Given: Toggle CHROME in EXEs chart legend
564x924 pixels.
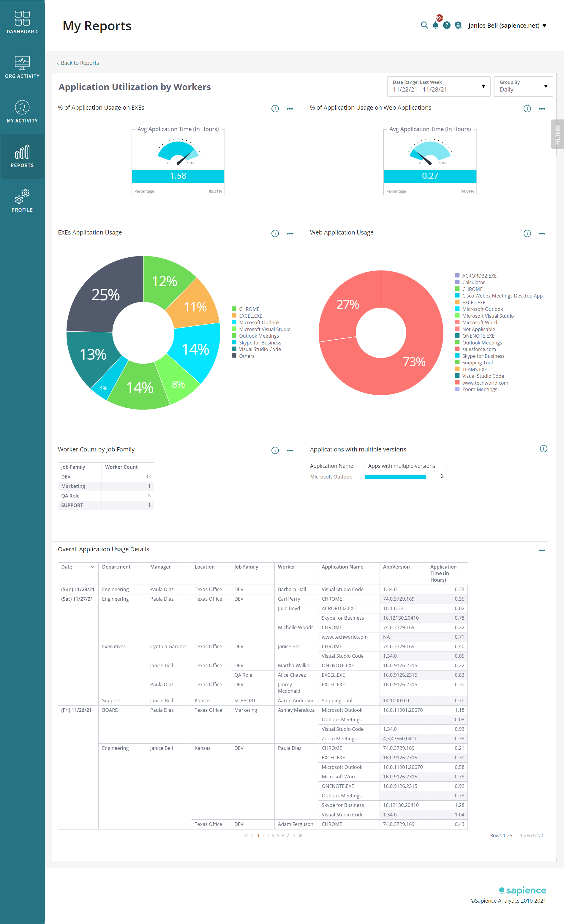Looking at the screenshot, I should tap(246, 309).
